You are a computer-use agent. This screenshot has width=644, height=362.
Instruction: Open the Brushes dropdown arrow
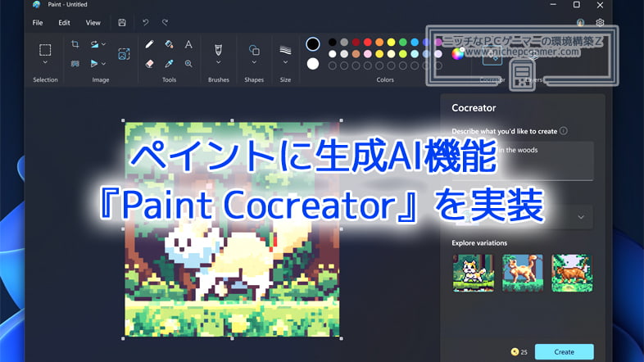(x=219, y=62)
